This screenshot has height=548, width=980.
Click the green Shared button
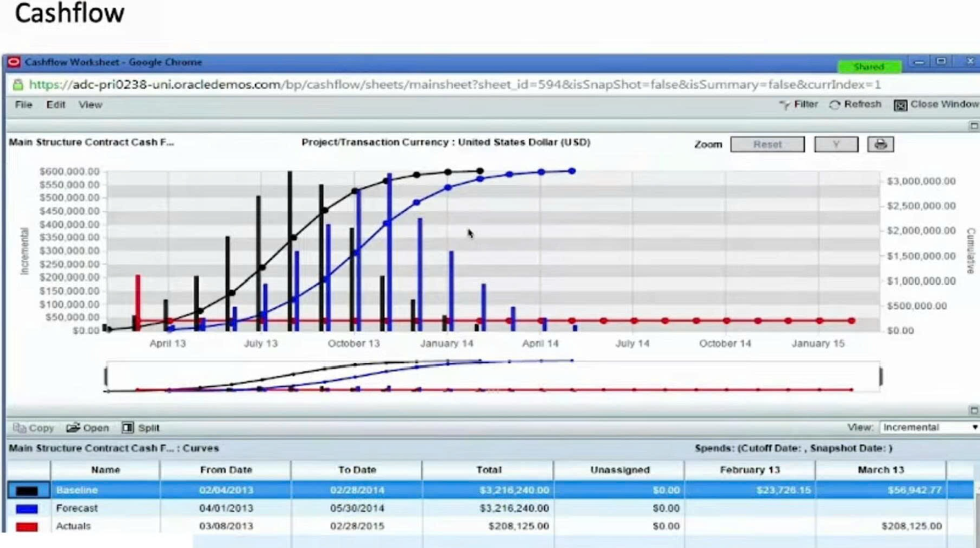(869, 67)
